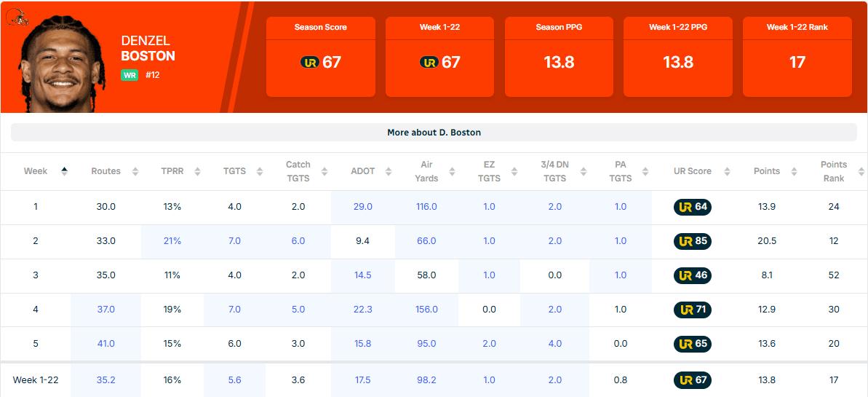Sort table by ADOT column arrows
868x397 pixels.
coord(389,171)
